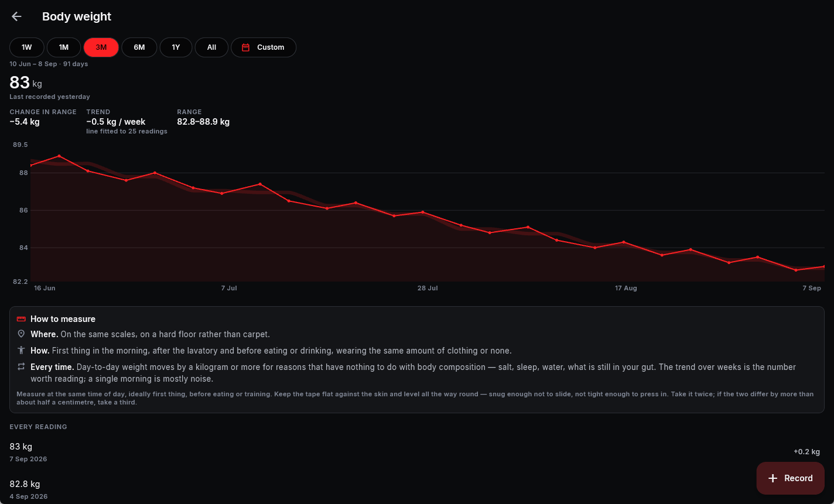Click the 7 Jul axis label
Screen dimensions: 834x504
click(229, 288)
